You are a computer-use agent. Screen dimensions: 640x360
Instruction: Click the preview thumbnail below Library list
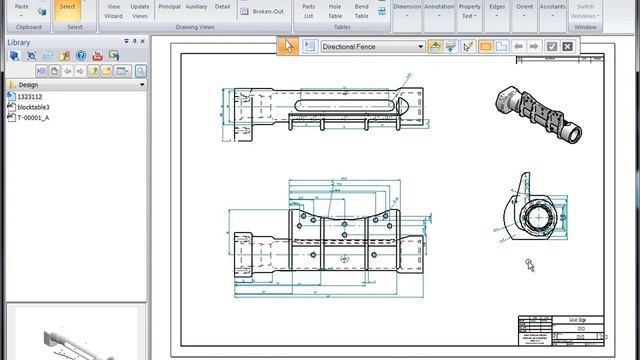[x=76, y=333]
